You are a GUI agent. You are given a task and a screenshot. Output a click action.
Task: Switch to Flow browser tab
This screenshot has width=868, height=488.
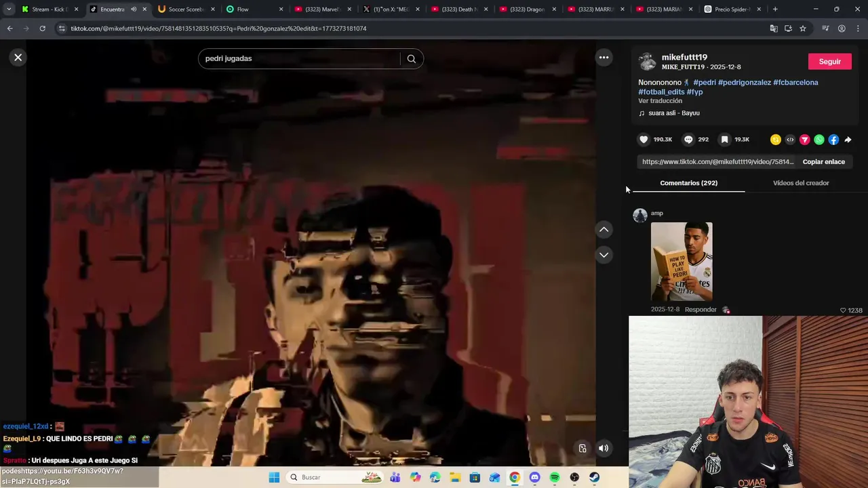[x=254, y=9]
